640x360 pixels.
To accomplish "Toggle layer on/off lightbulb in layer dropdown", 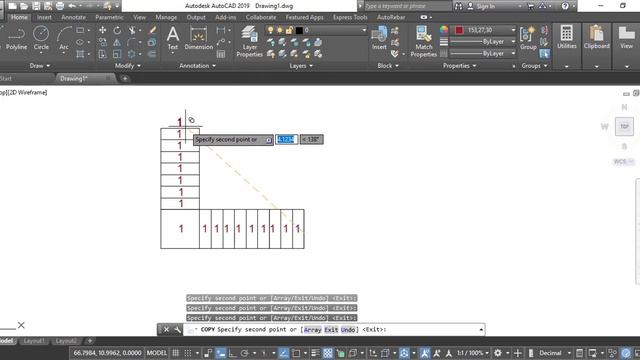I will tap(270, 30).
